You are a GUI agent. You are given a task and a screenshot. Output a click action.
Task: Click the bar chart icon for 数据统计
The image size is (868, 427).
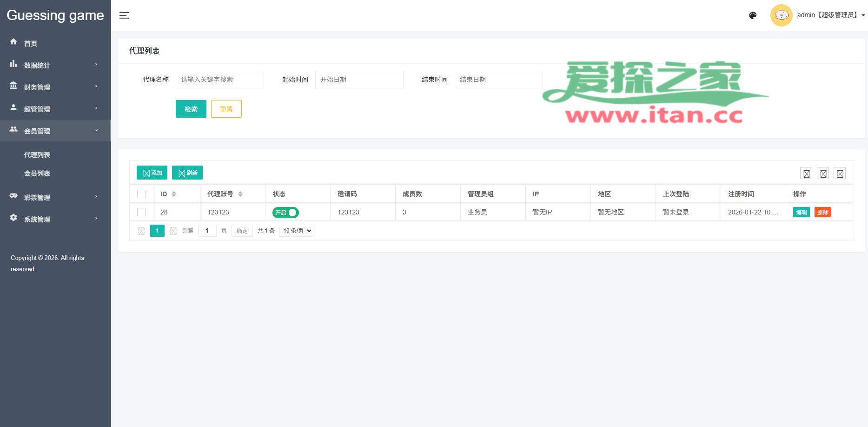[13, 64]
